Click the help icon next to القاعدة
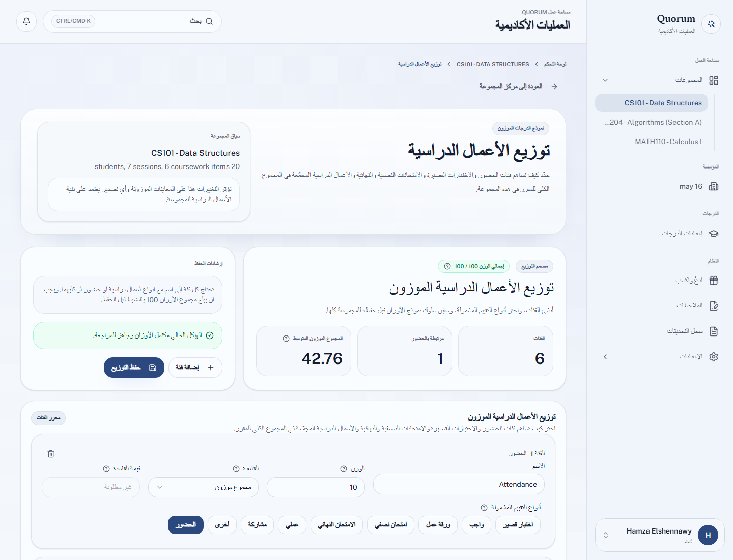This screenshot has width=733, height=560. [x=236, y=469]
